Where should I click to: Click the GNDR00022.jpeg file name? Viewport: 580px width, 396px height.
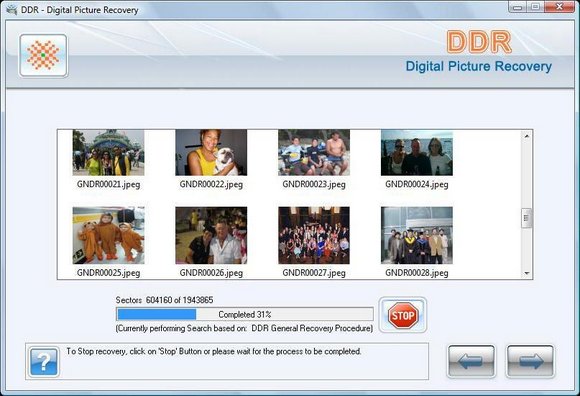(211, 184)
